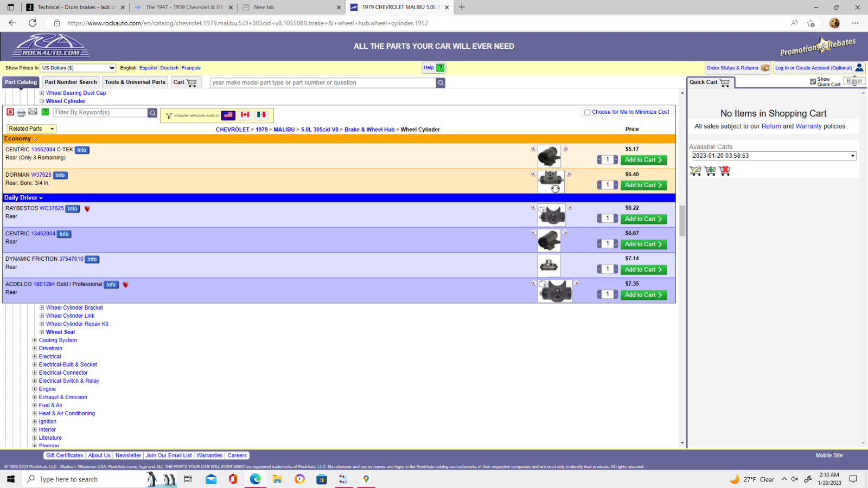Switch to Part Number Search tab
The width and height of the screenshot is (868, 488).
click(x=71, y=82)
